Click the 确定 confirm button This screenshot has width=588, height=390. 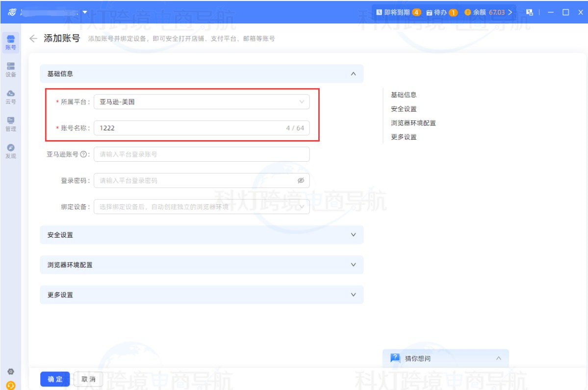click(54, 379)
